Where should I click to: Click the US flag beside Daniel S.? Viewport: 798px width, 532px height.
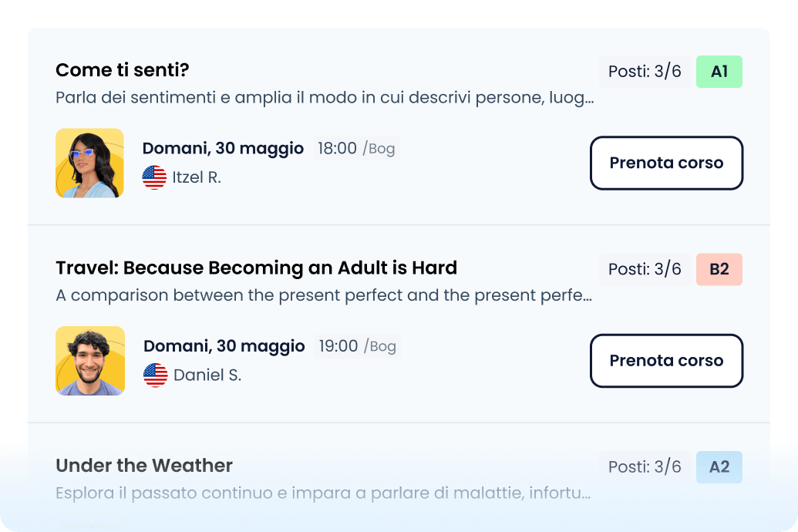pos(155,375)
